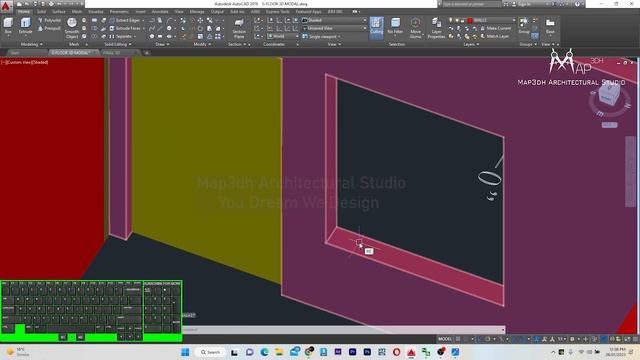
Task: Expand the Modify panel
Action: pyautogui.click(x=202, y=44)
